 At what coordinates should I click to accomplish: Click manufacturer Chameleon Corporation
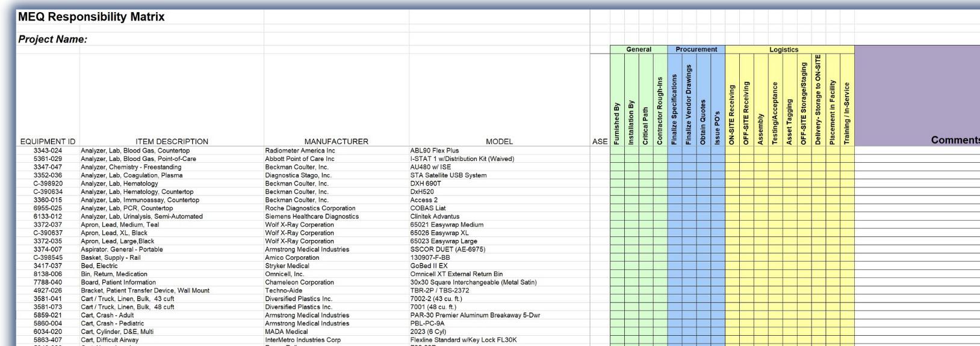(299, 282)
